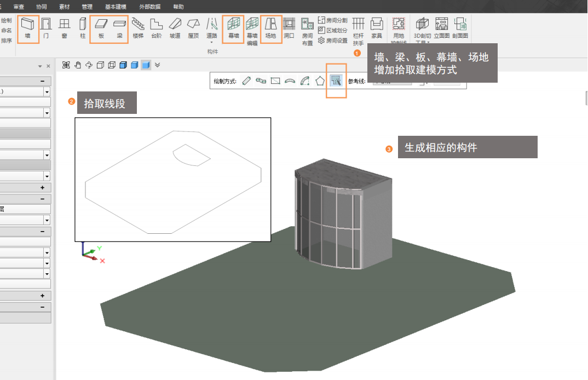Open the 基本建模 ribbon tab
588x380 pixels.
116,7
